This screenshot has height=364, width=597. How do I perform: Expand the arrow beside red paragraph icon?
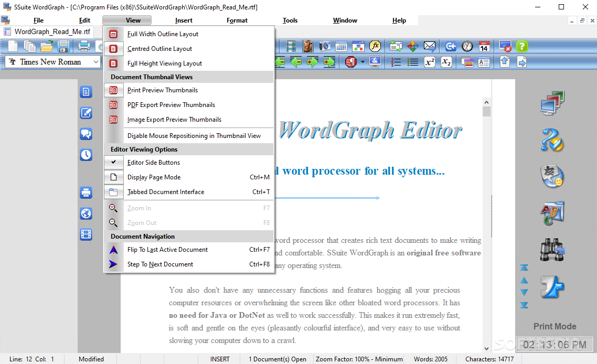(363, 62)
